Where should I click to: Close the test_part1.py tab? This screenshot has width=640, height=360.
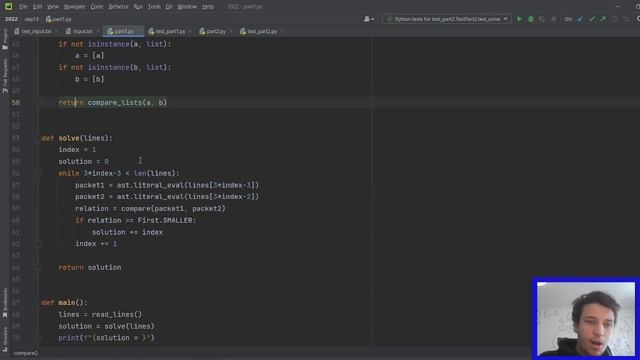pyautogui.click(x=190, y=31)
